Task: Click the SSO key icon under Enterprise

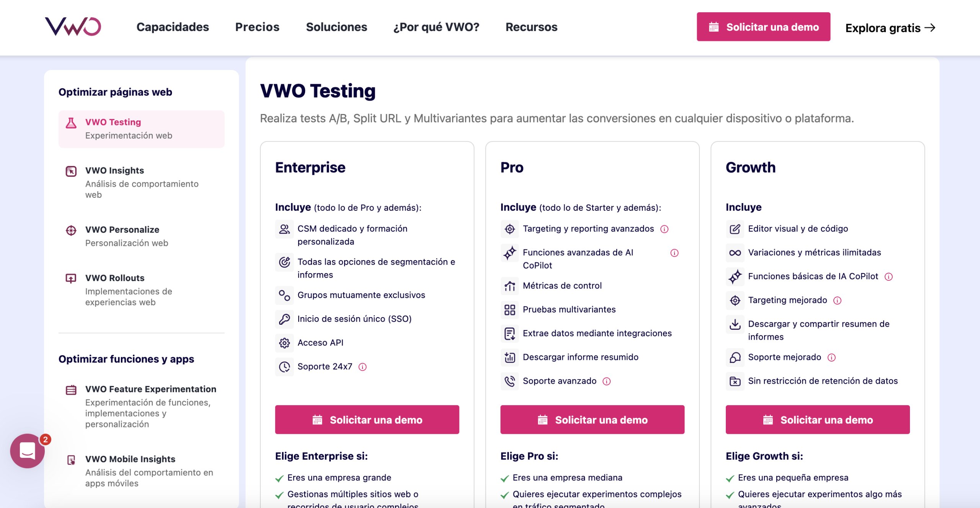Action: point(285,318)
